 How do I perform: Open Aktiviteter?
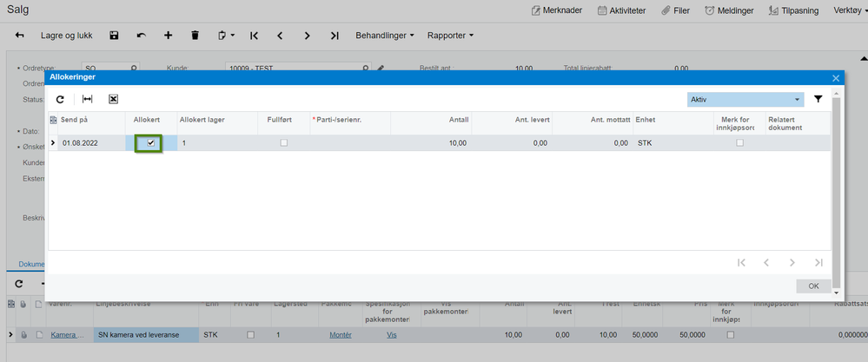621,10
